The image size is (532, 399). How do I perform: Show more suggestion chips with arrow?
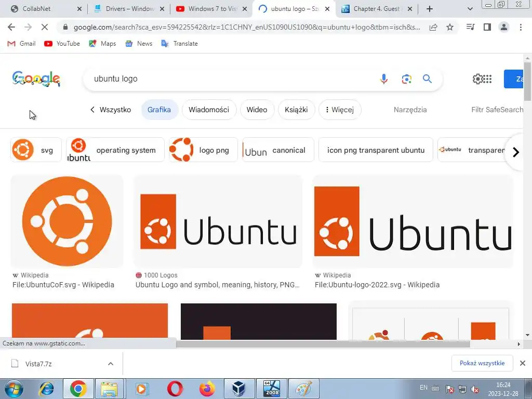pos(516,152)
